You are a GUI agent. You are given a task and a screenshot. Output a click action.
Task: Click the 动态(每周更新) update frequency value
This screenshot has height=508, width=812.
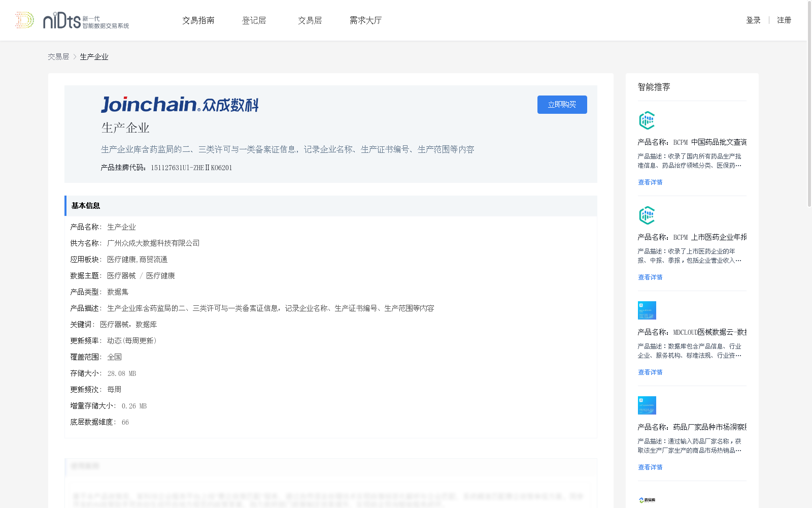[x=132, y=341]
